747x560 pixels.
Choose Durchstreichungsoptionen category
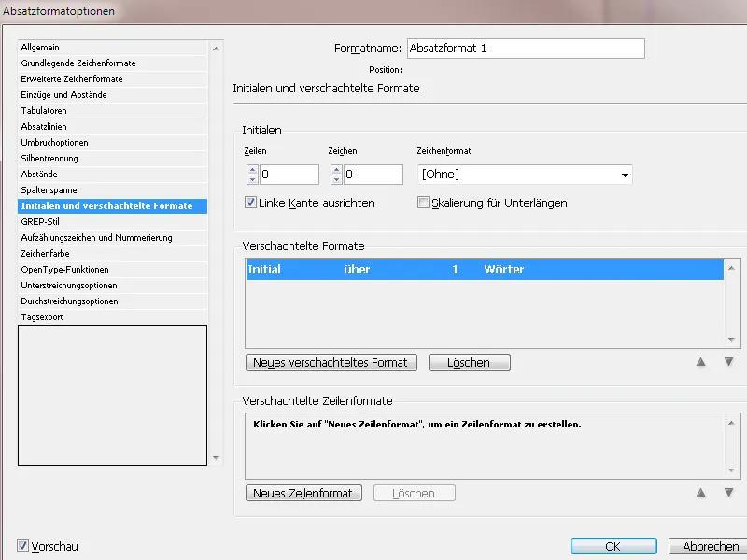113,301
